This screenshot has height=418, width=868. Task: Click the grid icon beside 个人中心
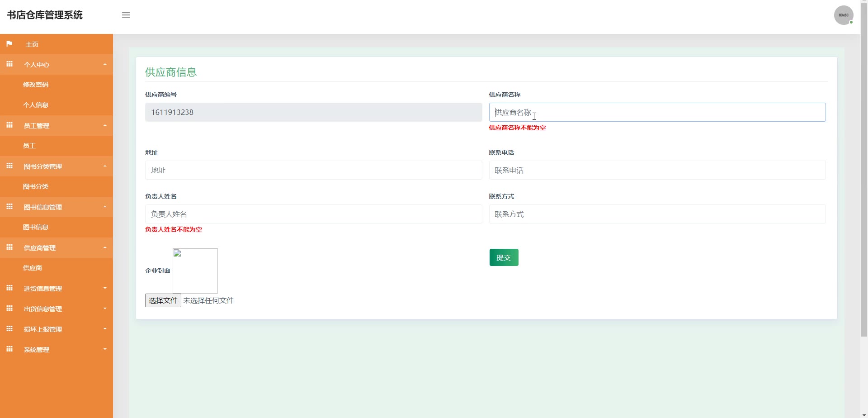coord(9,64)
